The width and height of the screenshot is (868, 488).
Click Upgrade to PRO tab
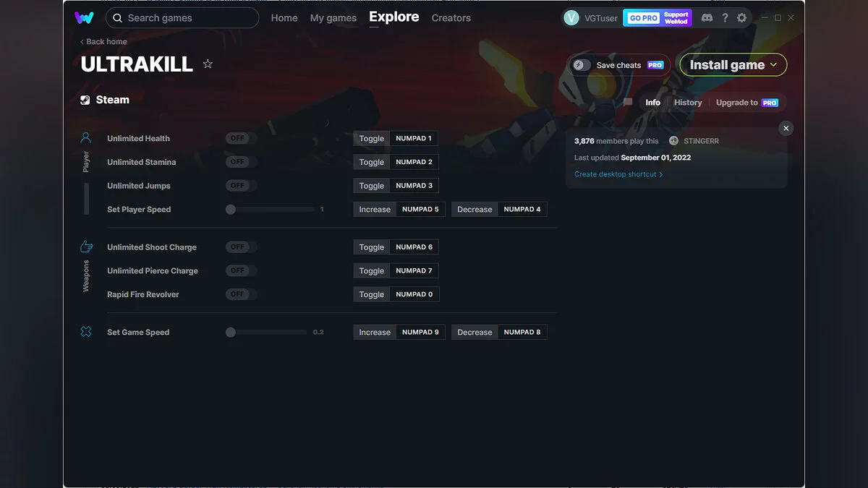coord(747,103)
